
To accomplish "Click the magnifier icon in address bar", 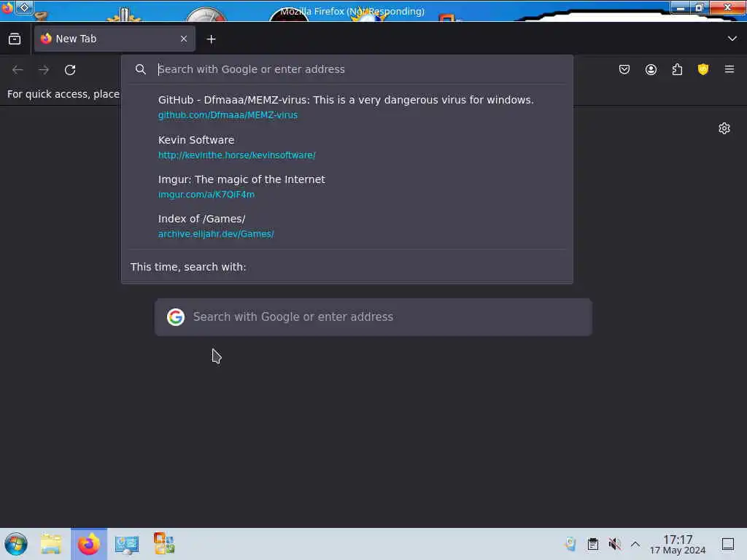I will pyautogui.click(x=141, y=69).
